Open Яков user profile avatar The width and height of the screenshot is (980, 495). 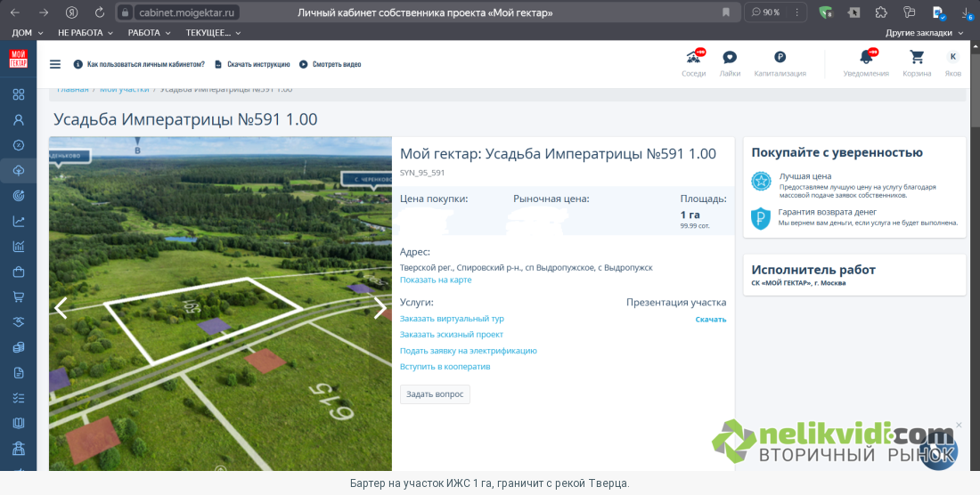point(952,63)
